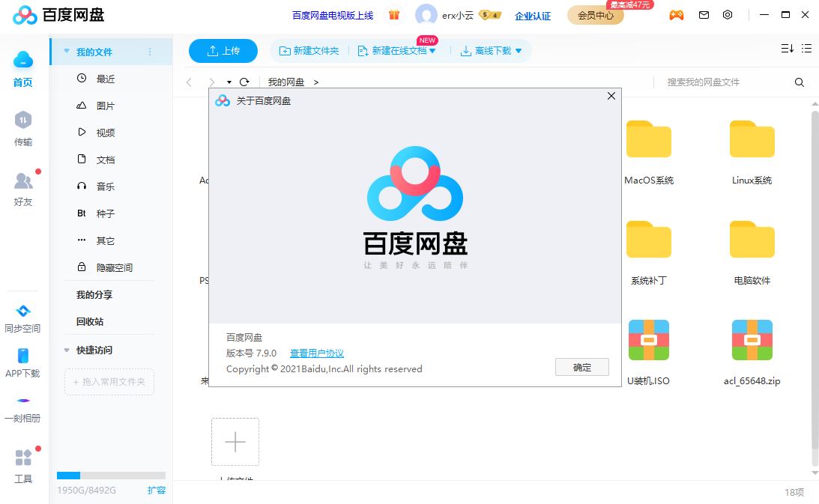Click the erx小云 username
The width and height of the screenshot is (819, 504).
click(x=458, y=16)
